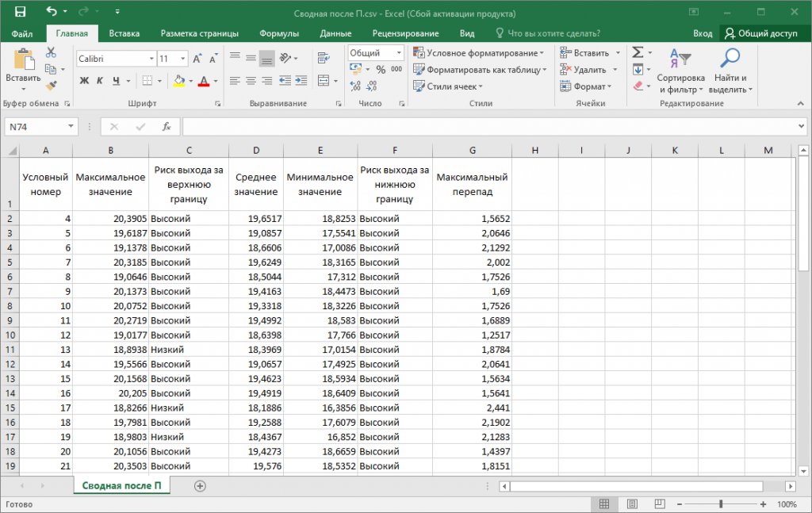Screen dimensions: 812x513
Task: Open the Условное форматирование dropdown
Action: [x=478, y=53]
